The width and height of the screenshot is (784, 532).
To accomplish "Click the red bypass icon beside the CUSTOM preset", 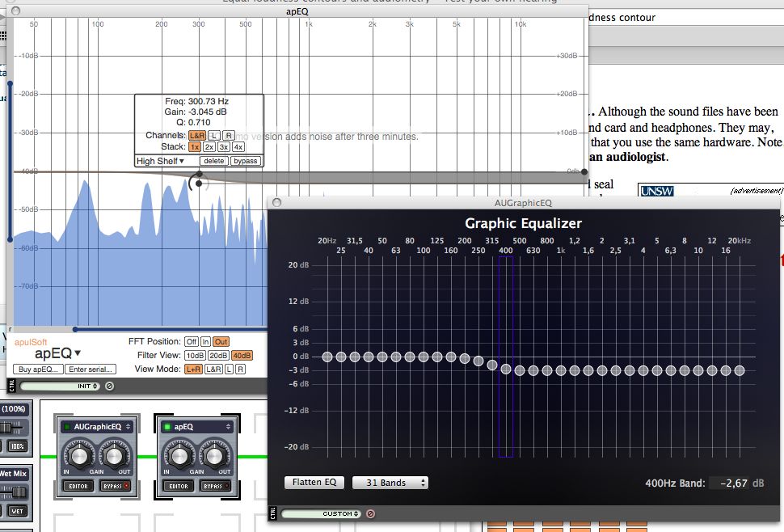I will [370, 513].
